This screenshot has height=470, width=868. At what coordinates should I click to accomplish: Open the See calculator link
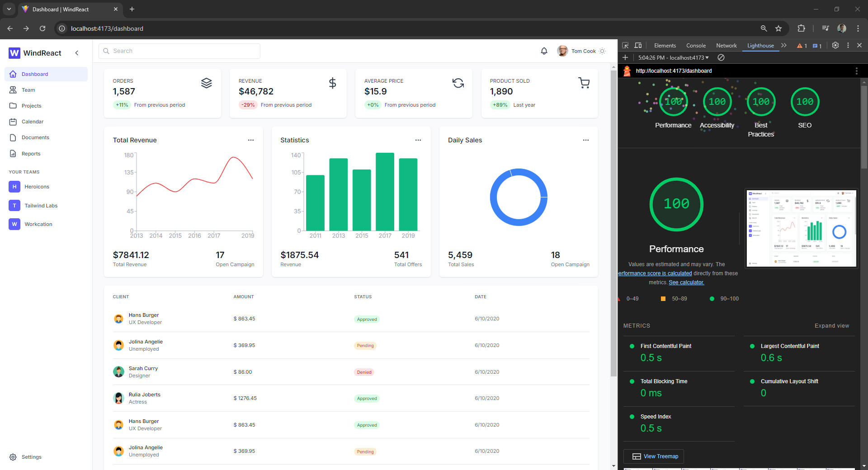click(x=686, y=282)
